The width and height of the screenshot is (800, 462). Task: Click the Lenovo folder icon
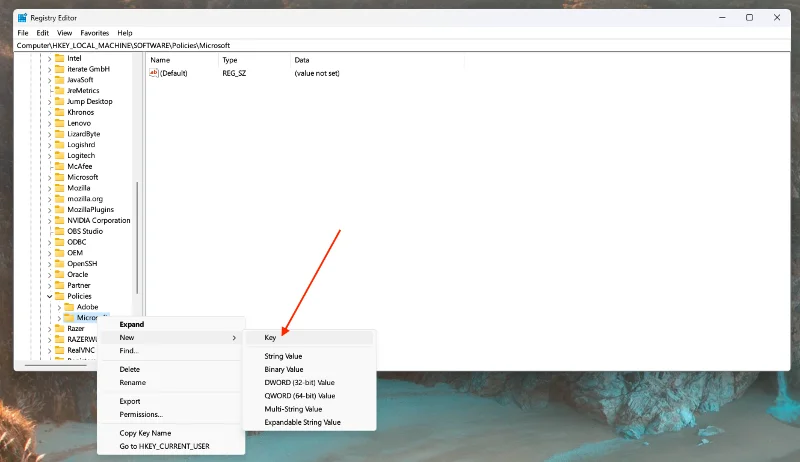pos(60,123)
